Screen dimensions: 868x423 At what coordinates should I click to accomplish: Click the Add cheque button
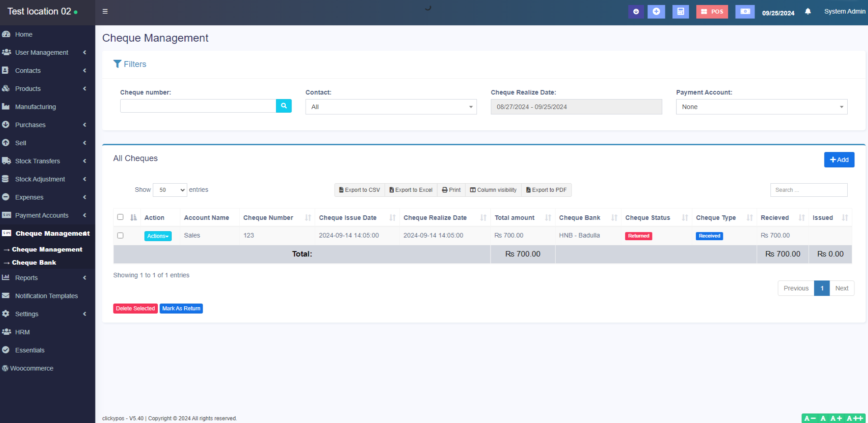click(839, 160)
